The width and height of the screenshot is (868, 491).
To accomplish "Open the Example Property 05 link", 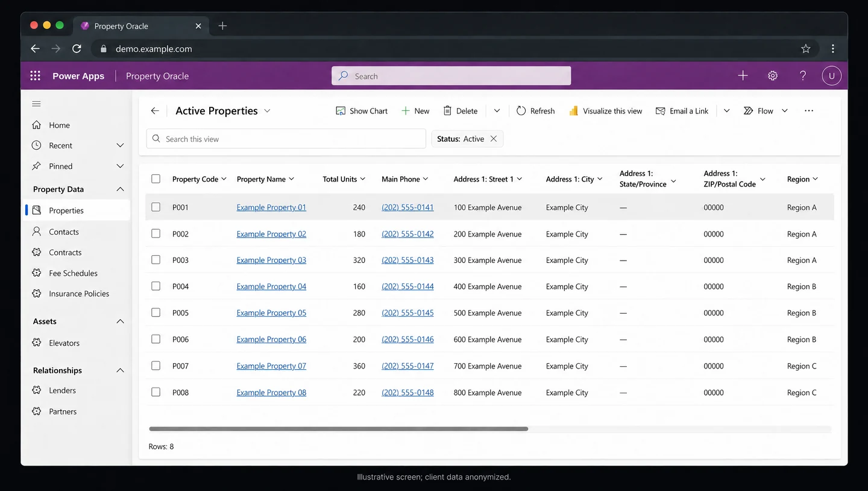I will [x=271, y=313].
